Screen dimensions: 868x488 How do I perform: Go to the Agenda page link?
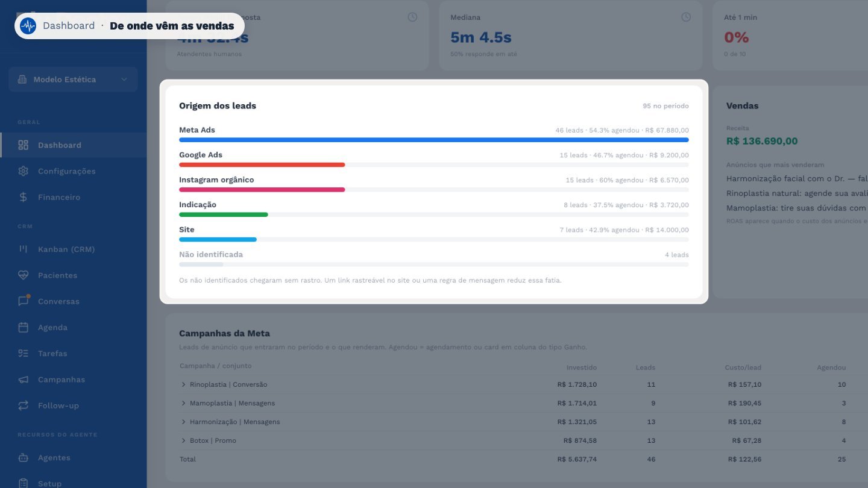tap(73, 328)
